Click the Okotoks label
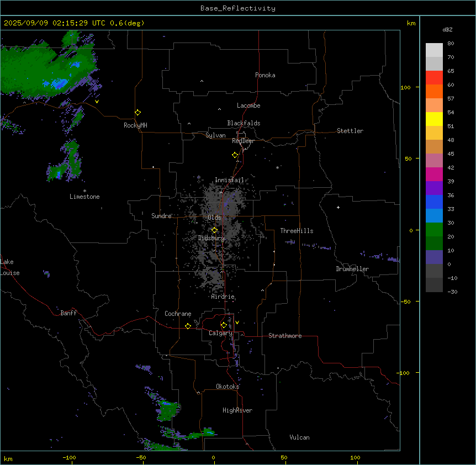The width and height of the screenshot is (476, 465). point(228,387)
